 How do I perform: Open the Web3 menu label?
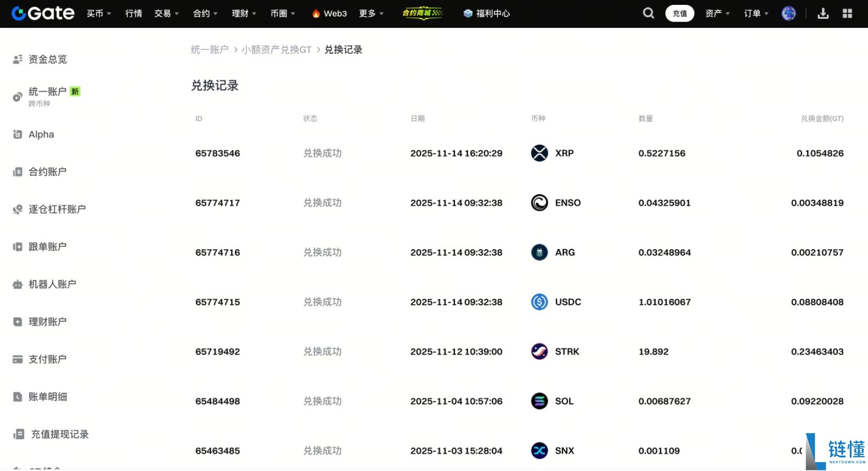[x=335, y=13]
